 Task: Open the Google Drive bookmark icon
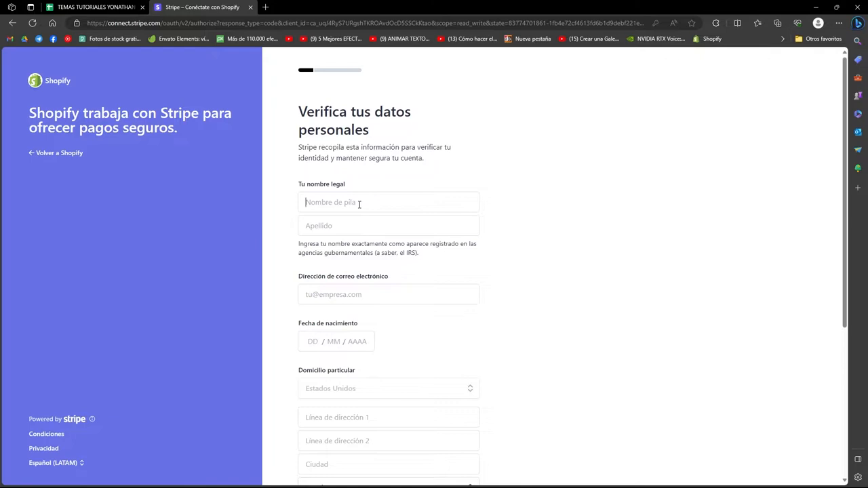pos(24,39)
